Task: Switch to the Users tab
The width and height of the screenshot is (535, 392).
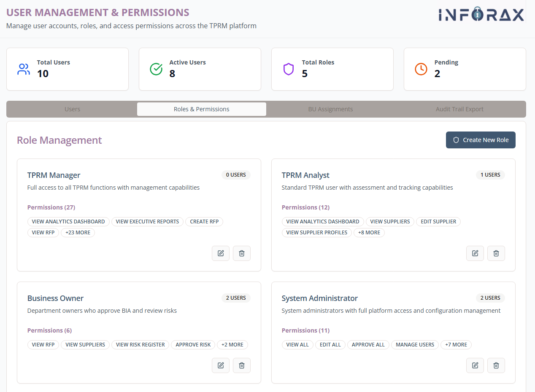Action: (72, 109)
